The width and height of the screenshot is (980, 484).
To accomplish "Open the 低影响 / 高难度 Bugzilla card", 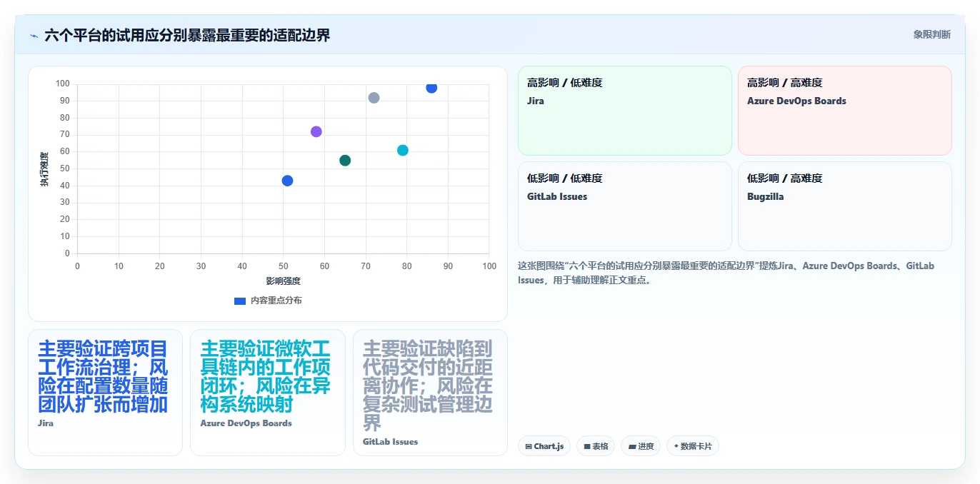I will (845, 206).
